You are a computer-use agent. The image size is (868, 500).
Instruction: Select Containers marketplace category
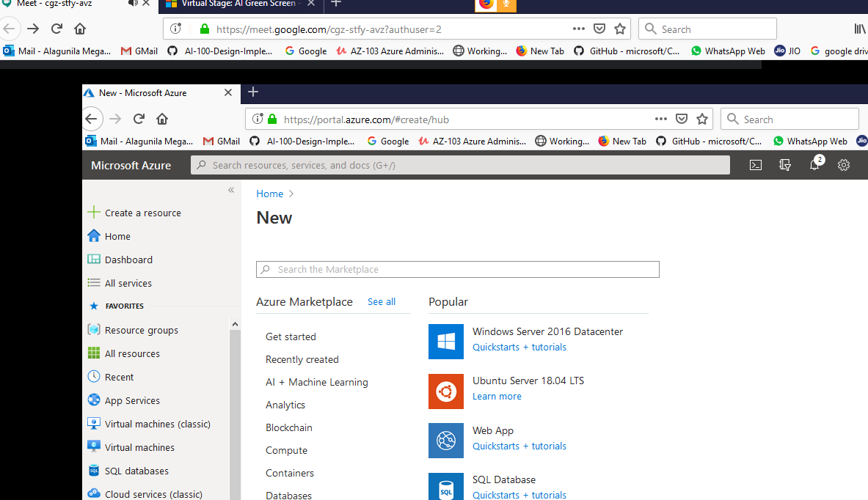[x=290, y=473]
